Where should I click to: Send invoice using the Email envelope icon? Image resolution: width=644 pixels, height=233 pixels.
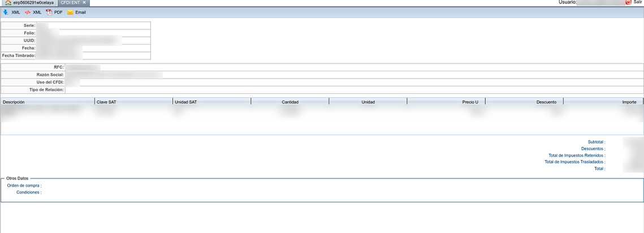(x=71, y=12)
